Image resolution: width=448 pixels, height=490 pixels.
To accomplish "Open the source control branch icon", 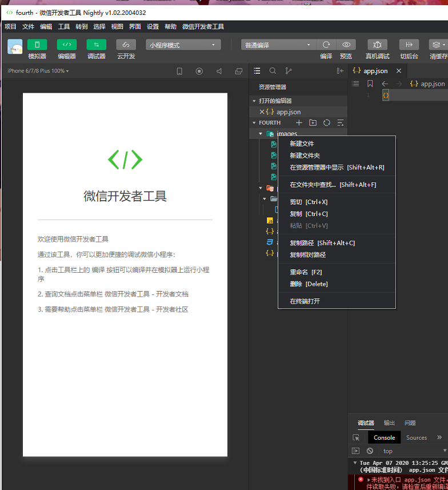I will (x=289, y=71).
